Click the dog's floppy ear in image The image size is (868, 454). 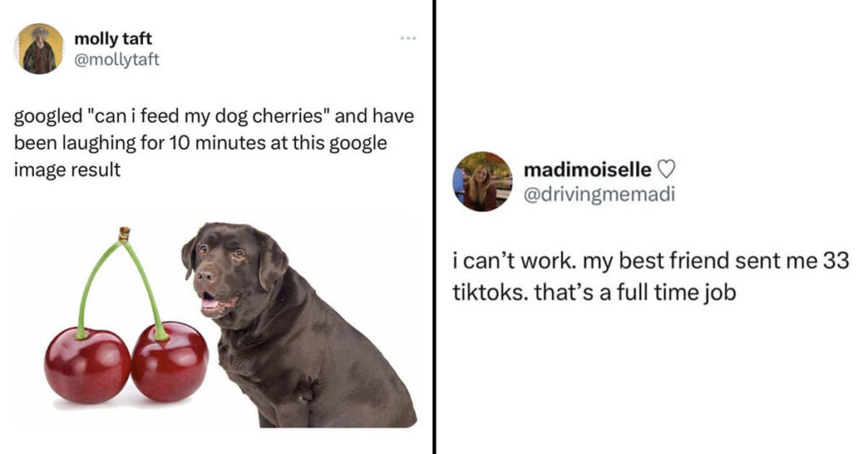click(272, 260)
